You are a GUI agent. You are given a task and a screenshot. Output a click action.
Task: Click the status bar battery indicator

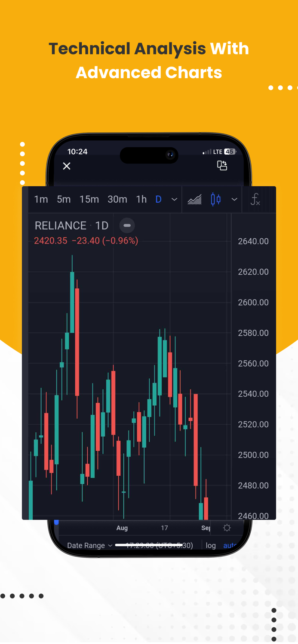pos(229,152)
